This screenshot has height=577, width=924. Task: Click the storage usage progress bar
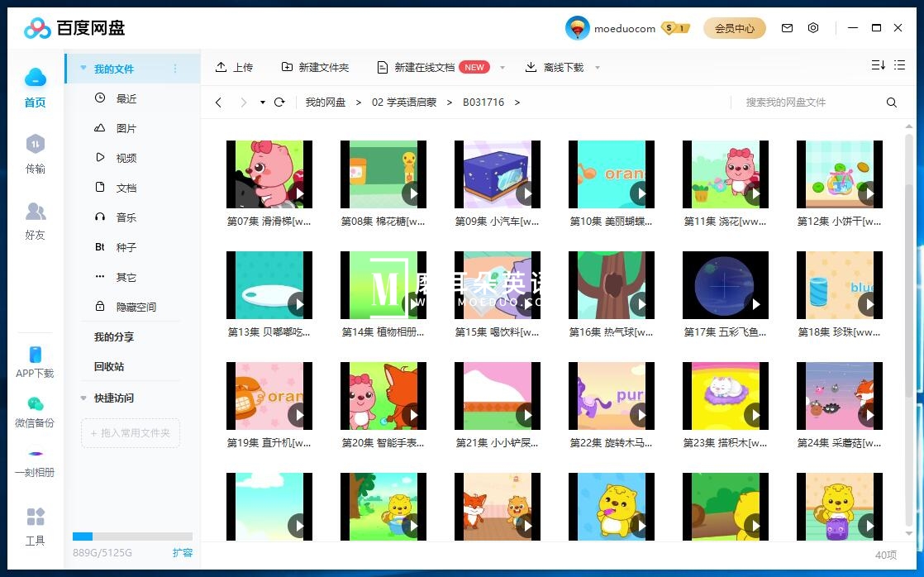point(132,536)
